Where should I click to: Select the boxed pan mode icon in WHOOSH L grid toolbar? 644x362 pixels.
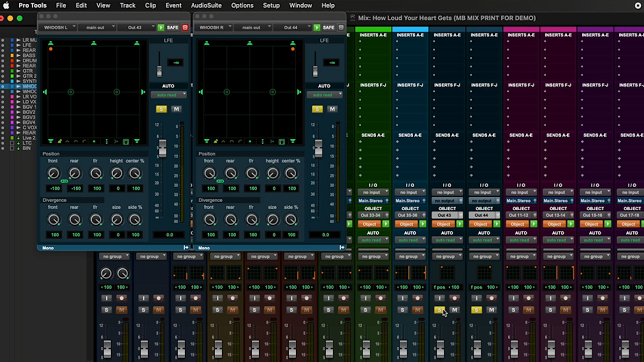pyautogui.click(x=126, y=142)
